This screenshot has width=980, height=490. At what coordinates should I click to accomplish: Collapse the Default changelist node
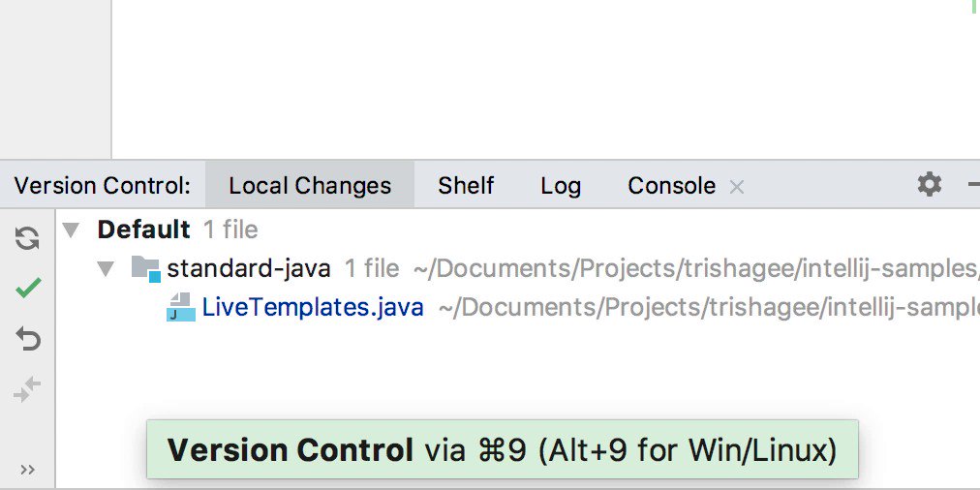click(x=71, y=230)
